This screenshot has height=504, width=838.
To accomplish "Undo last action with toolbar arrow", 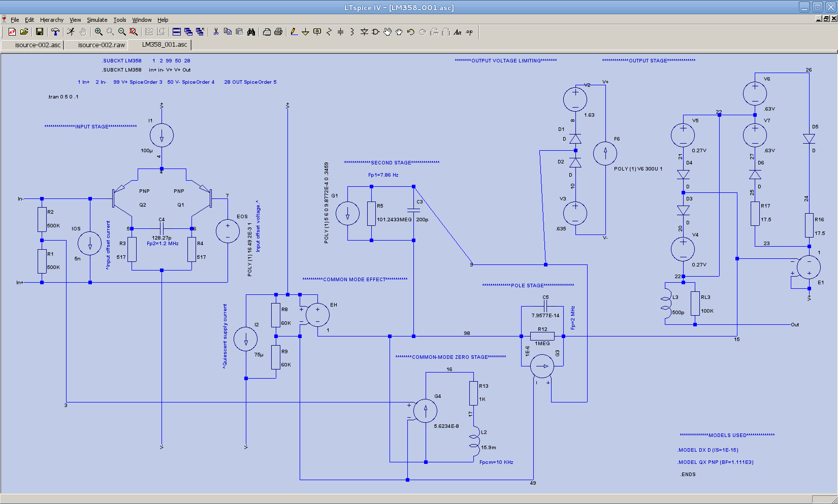I will coord(411,31).
